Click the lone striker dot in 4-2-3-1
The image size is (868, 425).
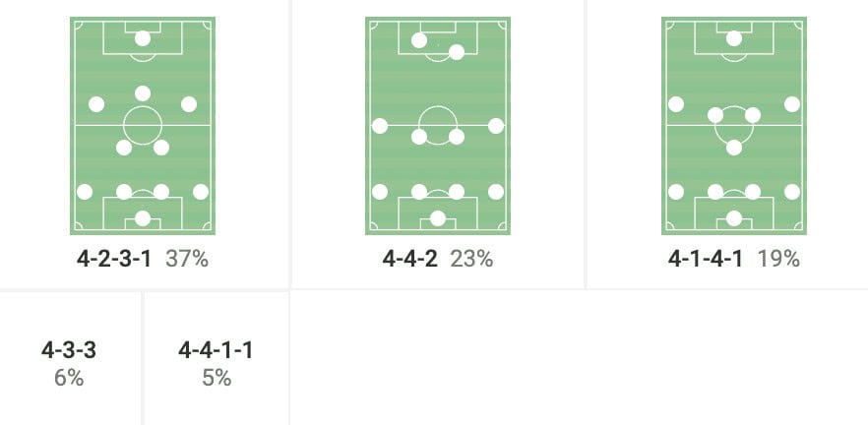[x=143, y=38]
